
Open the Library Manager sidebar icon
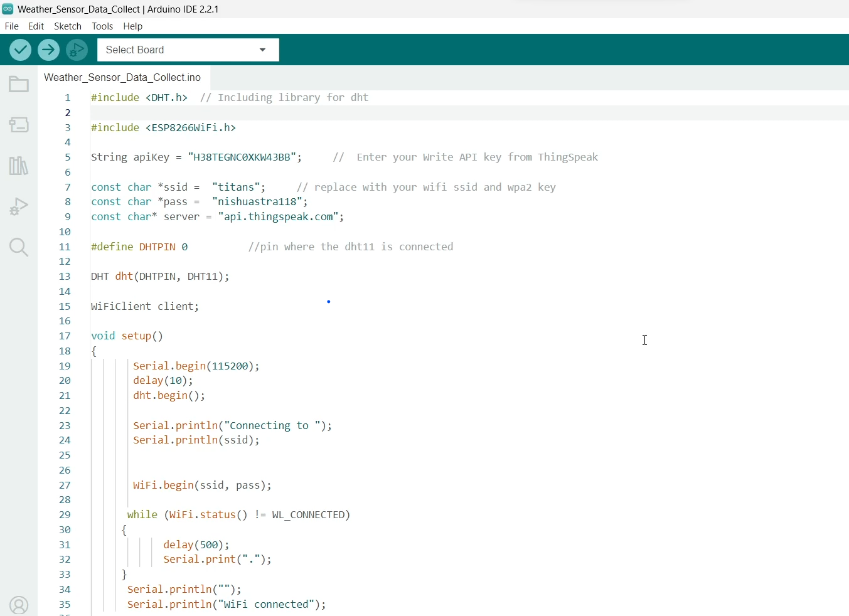point(19,166)
